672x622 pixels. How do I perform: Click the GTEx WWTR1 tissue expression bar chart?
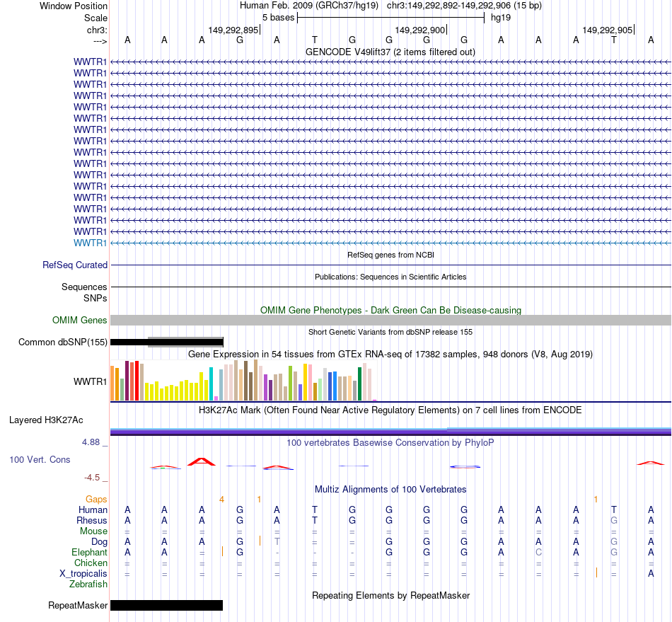click(243, 380)
